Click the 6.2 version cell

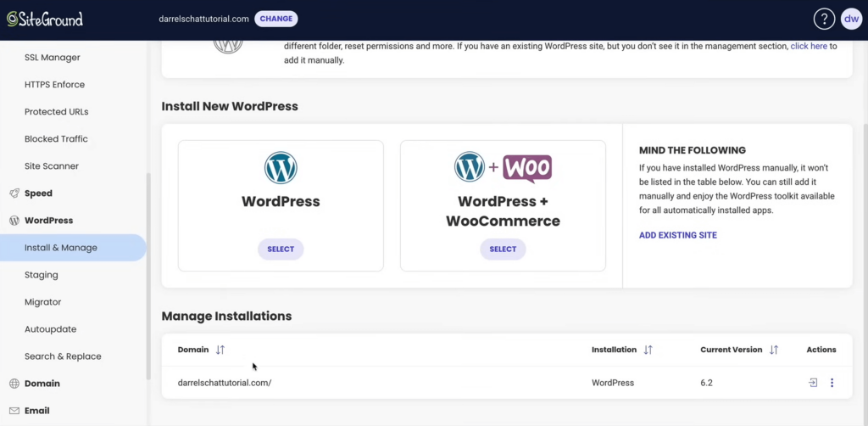point(706,383)
